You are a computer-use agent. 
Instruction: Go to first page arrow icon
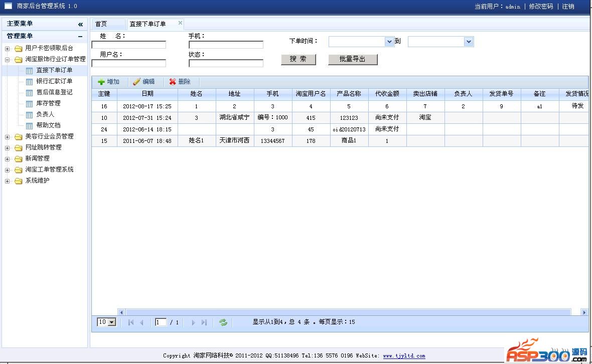coord(130,322)
